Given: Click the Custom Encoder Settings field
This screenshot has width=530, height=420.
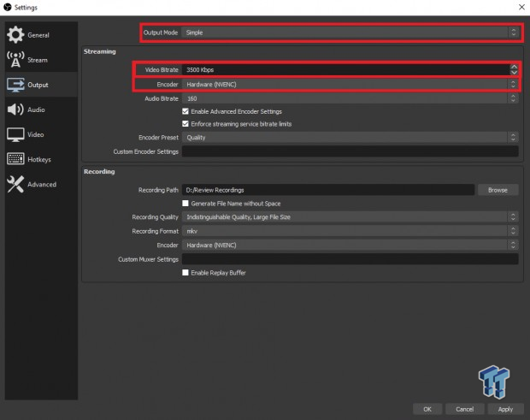Looking at the screenshot, I should (x=350, y=151).
